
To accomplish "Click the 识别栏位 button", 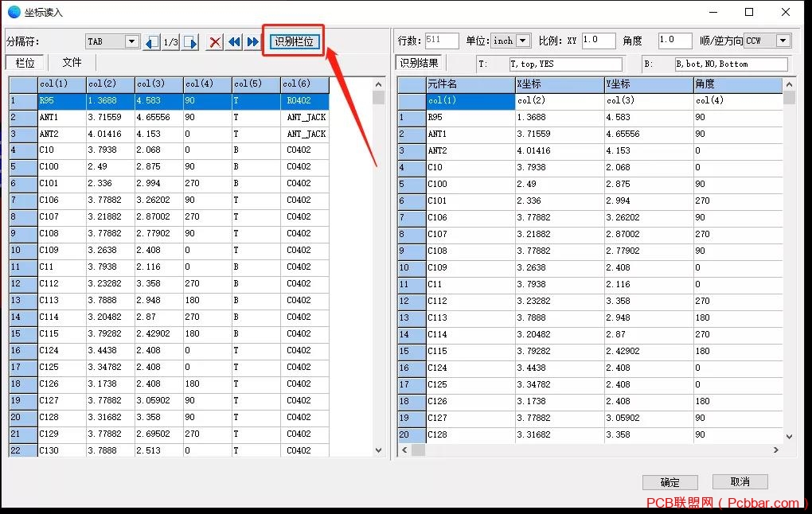I will coord(294,41).
